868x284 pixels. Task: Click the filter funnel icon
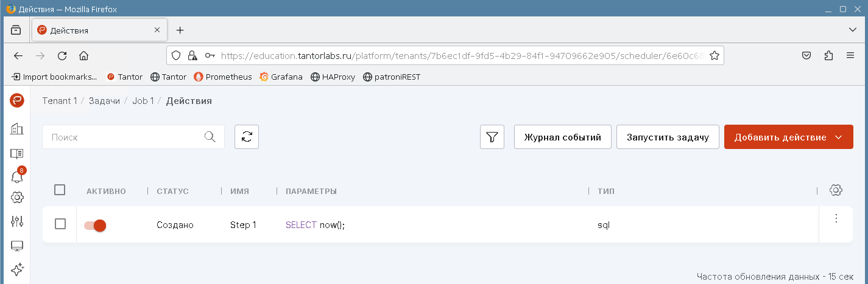tap(492, 137)
